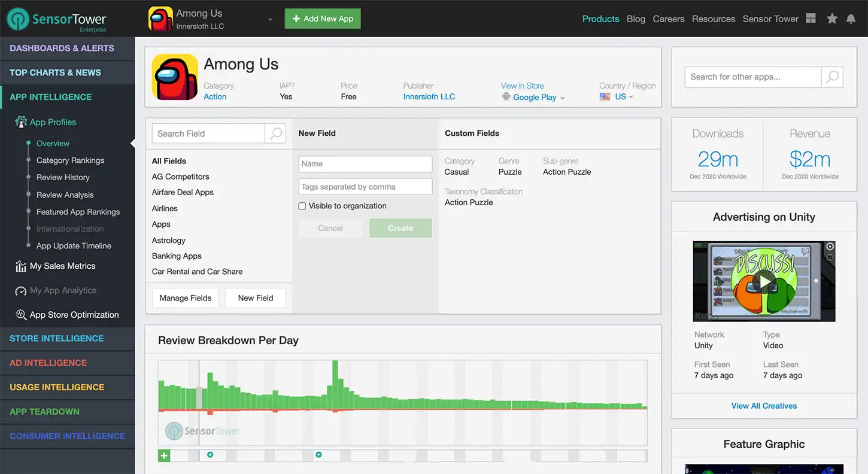Click the New Field button
The height and width of the screenshot is (474, 868).
pos(256,297)
